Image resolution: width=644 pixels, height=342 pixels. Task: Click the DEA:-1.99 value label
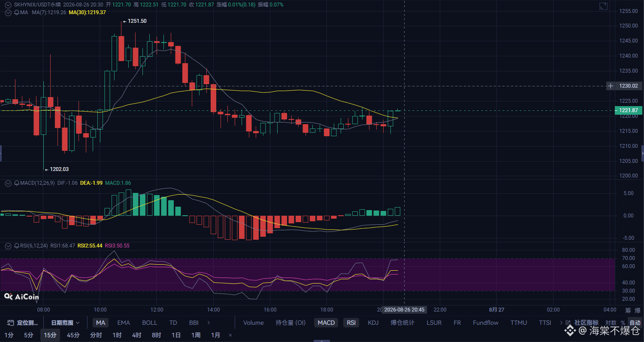coord(92,183)
